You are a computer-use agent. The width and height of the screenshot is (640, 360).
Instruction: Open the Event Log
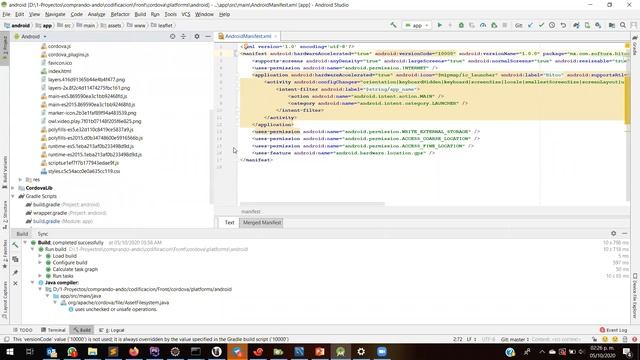pyautogui.click(x=613, y=330)
